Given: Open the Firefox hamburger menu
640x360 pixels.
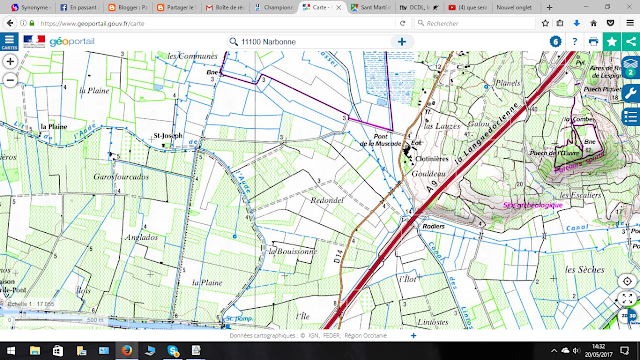Looking at the screenshot, I should click(x=630, y=23).
